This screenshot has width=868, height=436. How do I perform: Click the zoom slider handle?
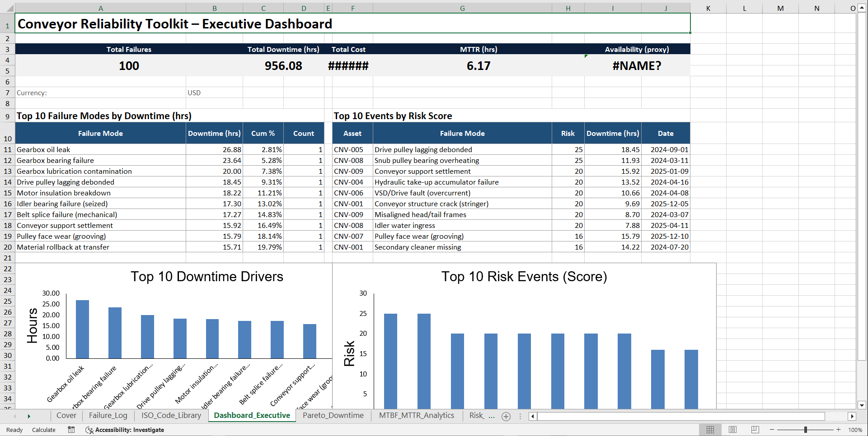(x=806, y=429)
